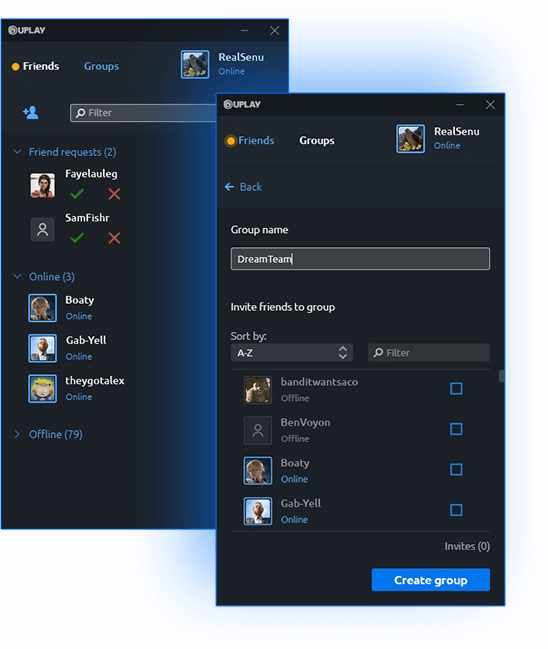
Task: Accept Fayelauleg's friend request with the green checkmark
Action: point(77,193)
